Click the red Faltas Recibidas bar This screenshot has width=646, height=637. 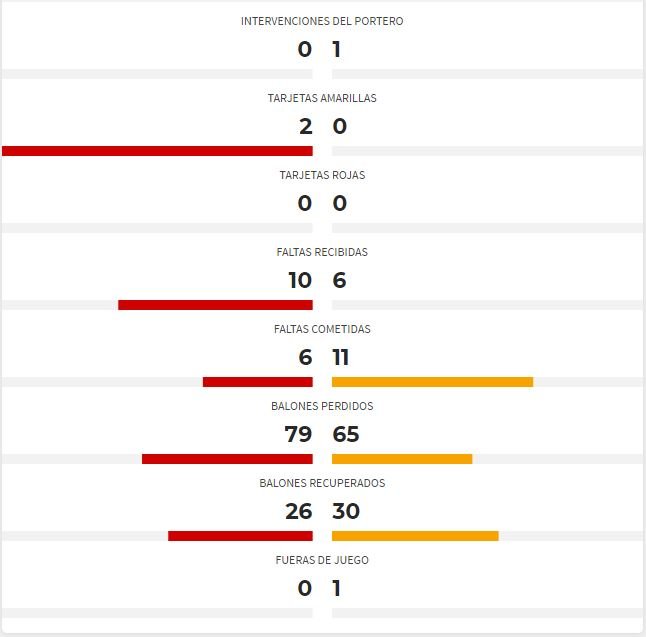pos(215,305)
